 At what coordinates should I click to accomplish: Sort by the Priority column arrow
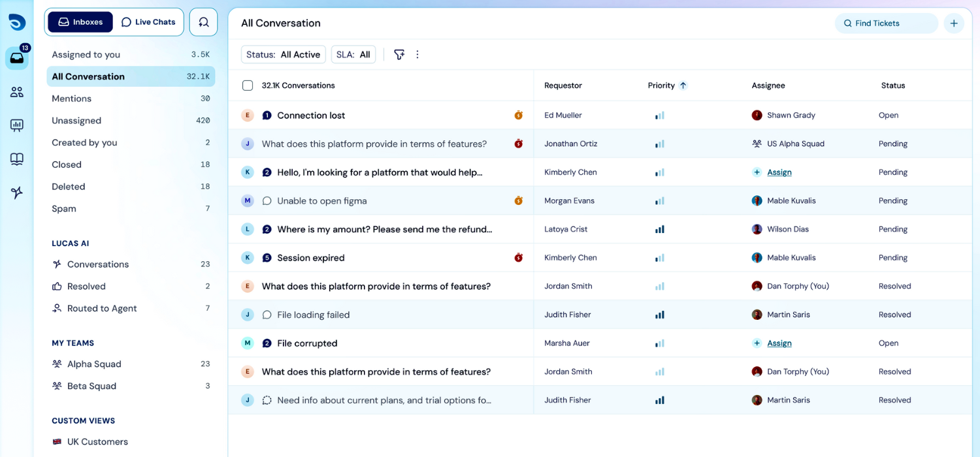[x=683, y=86]
